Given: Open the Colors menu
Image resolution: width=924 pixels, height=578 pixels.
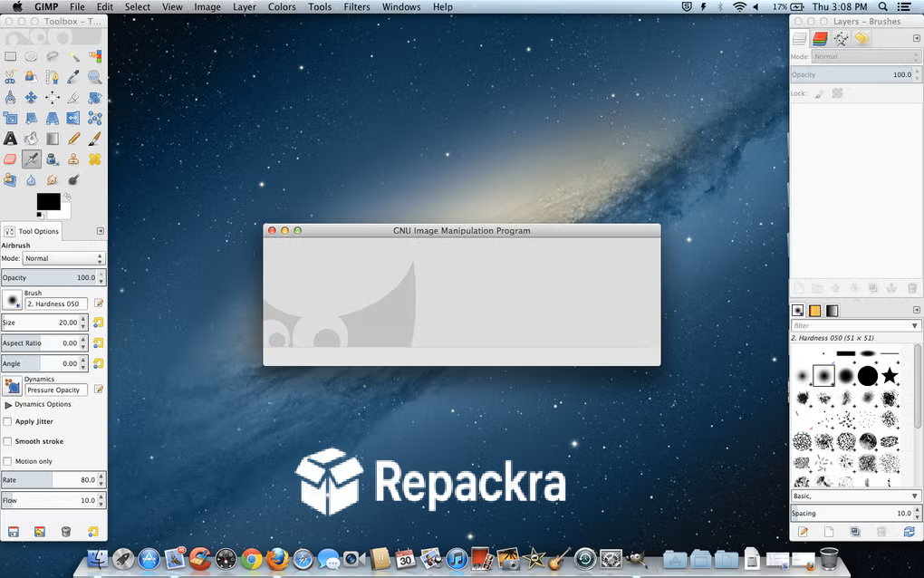Looking at the screenshot, I should tap(282, 7).
